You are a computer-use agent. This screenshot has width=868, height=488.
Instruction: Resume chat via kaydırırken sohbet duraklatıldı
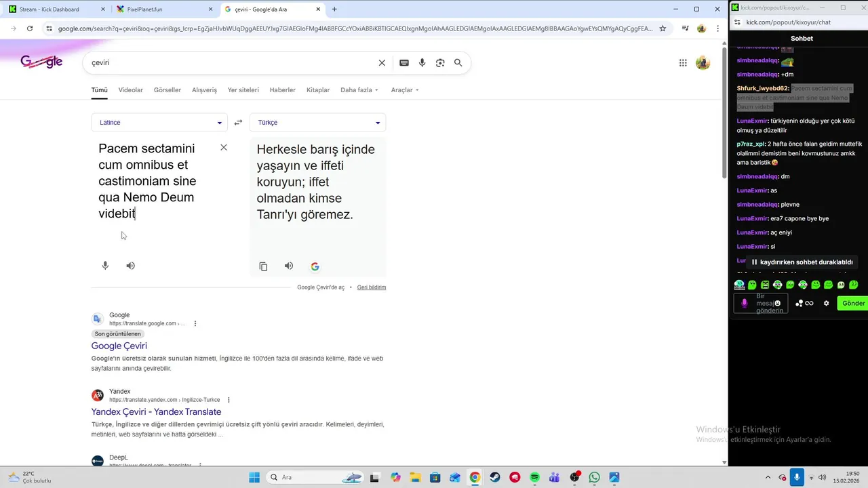point(802,262)
